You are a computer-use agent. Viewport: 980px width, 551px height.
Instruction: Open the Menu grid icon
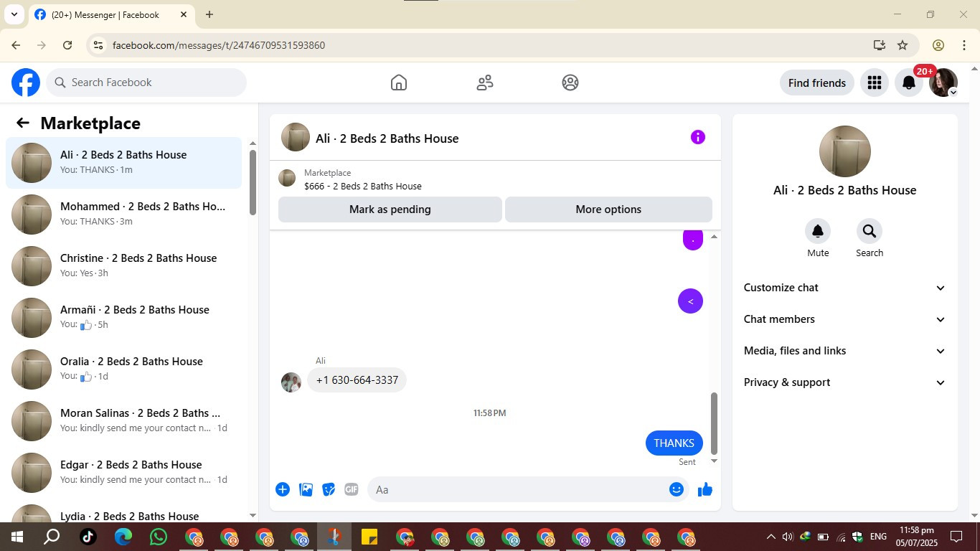coord(874,83)
